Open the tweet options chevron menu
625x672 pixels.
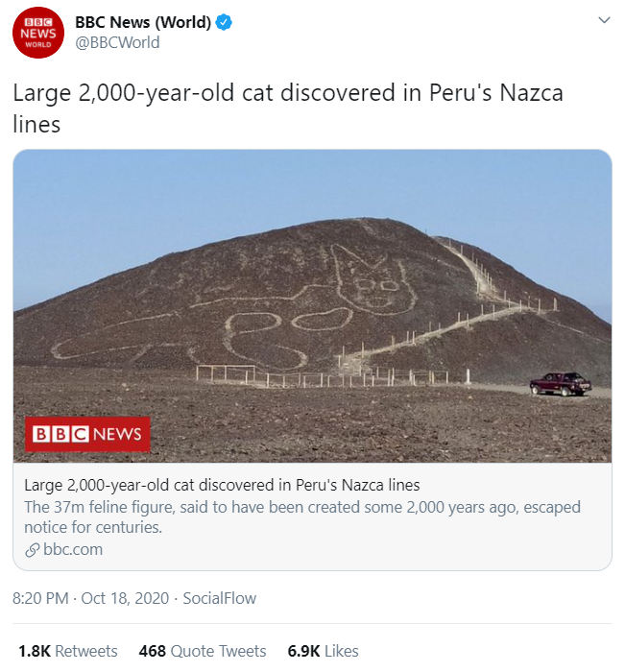pyautogui.click(x=603, y=21)
